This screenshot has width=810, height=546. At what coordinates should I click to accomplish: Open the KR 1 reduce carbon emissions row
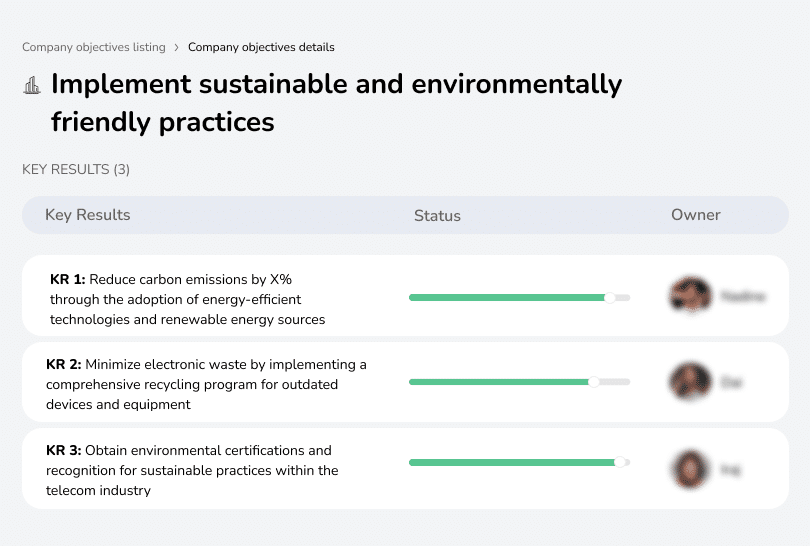pyautogui.click(x=405, y=295)
